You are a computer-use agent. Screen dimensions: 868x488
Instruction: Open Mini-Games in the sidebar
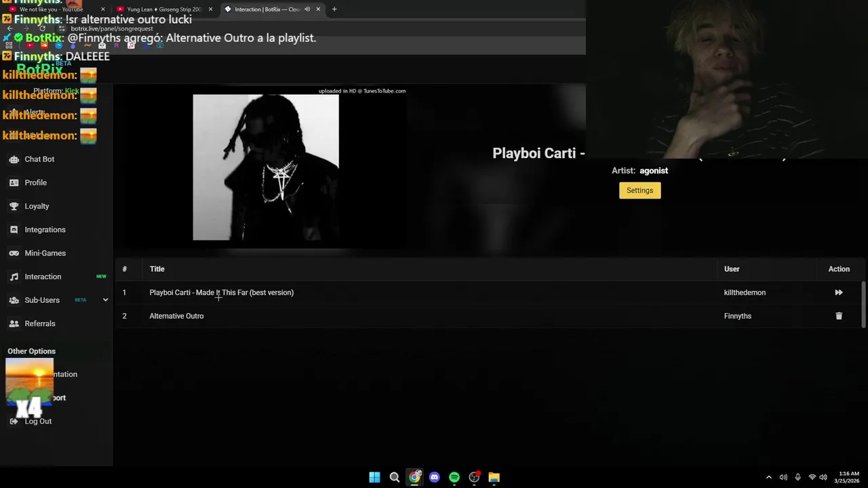pos(45,253)
